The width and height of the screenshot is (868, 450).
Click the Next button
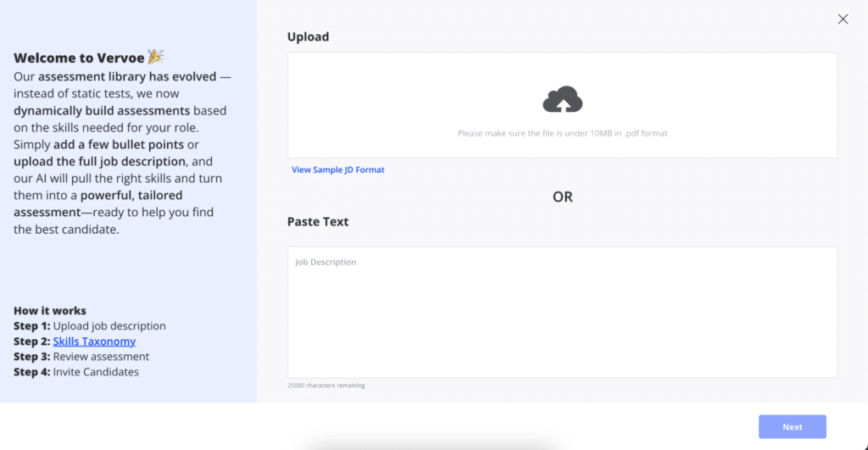coord(793,427)
